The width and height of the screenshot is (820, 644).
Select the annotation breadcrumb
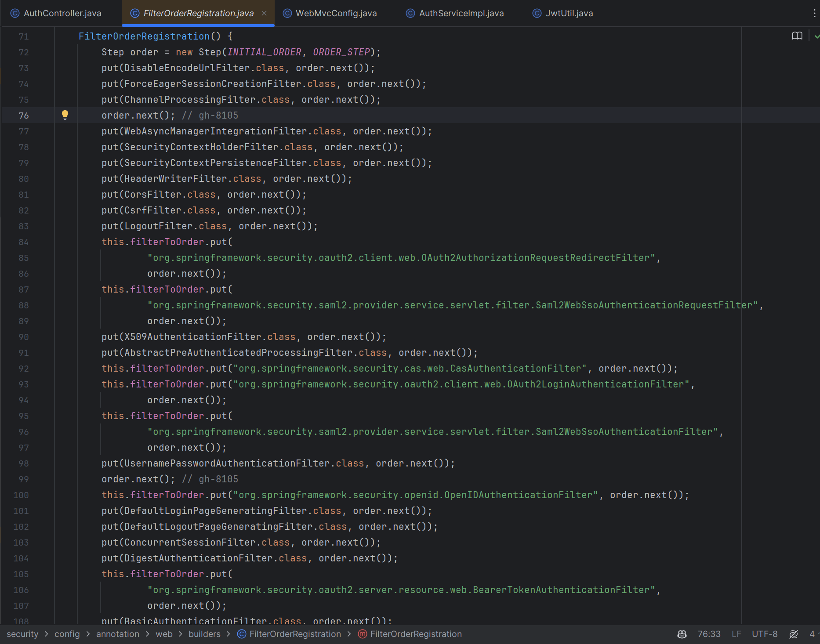(x=118, y=634)
